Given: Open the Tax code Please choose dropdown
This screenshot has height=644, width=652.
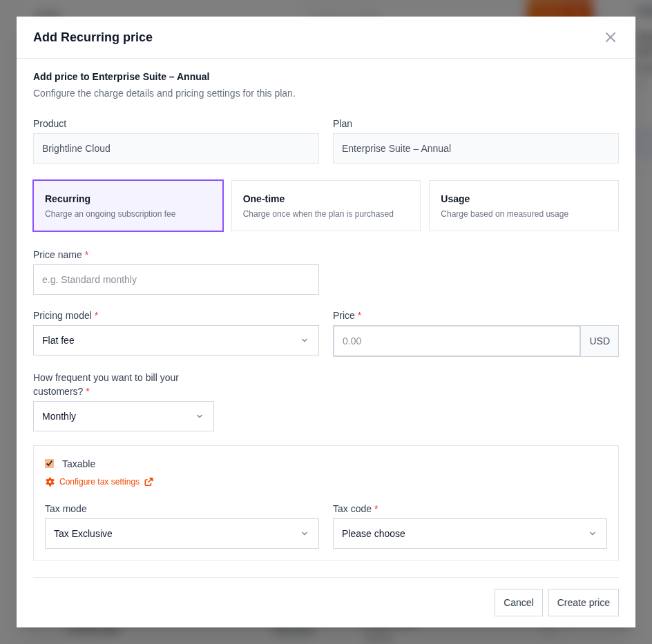Looking at the screenshot, I should point(470,534).
